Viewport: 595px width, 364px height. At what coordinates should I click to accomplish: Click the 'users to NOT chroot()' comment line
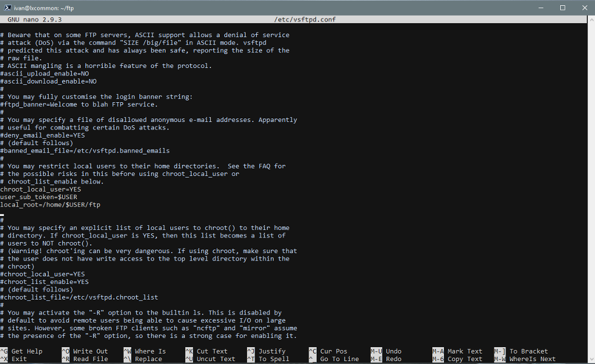pyautogui.click(x=46, y=243)
